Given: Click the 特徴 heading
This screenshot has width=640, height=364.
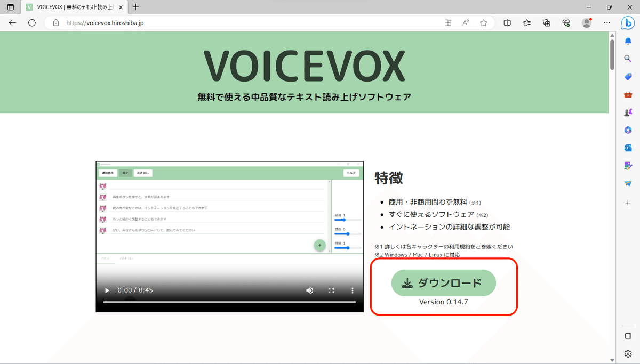Looking at the screenshot, I should 389,177.
